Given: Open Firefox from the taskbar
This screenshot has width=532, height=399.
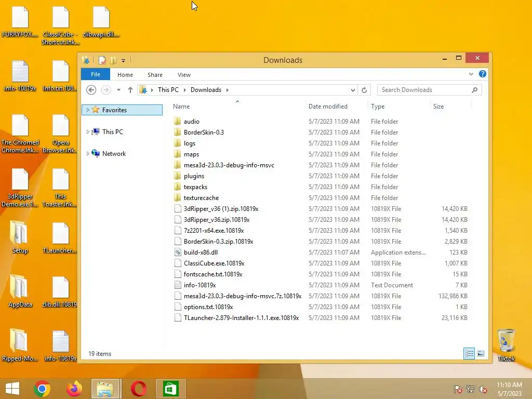Looking at the screenshot, I should point(74,389).
